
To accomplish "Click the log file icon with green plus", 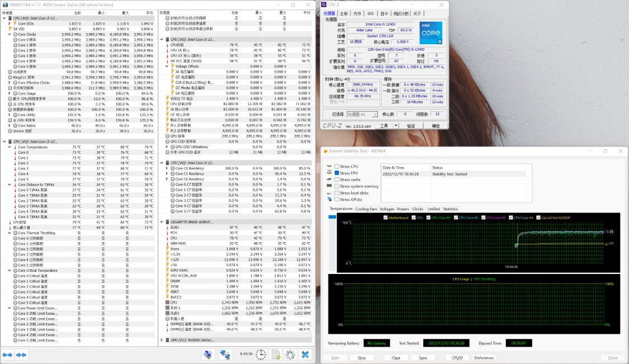I will (x=276, y=354).
